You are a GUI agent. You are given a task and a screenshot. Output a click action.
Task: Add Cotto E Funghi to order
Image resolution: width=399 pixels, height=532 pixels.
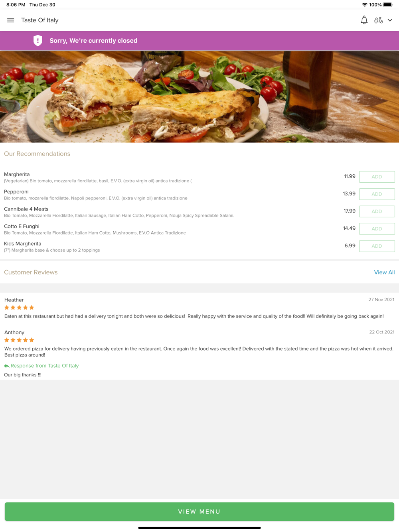point(377,229)
